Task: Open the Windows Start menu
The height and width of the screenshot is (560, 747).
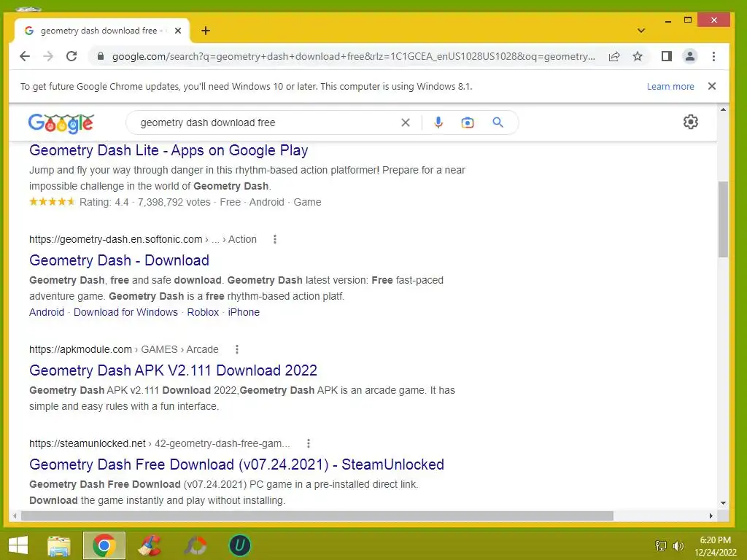Action: (18, 545)
